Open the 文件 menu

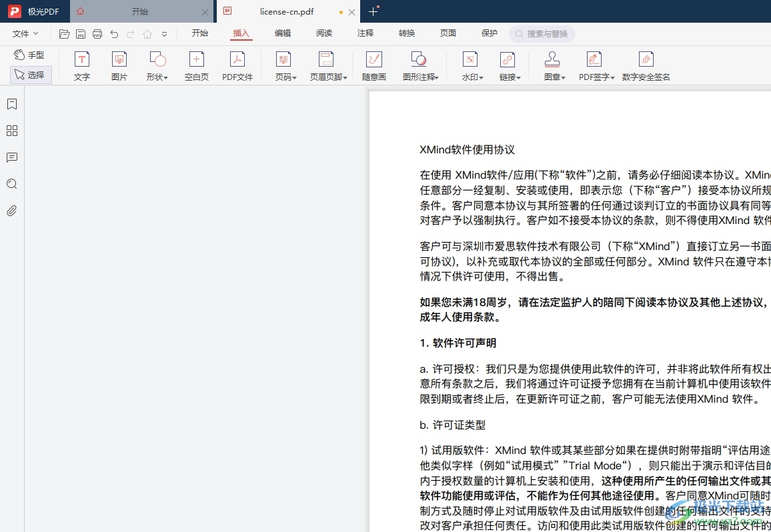pyautogui.click(x=25, y=33)
